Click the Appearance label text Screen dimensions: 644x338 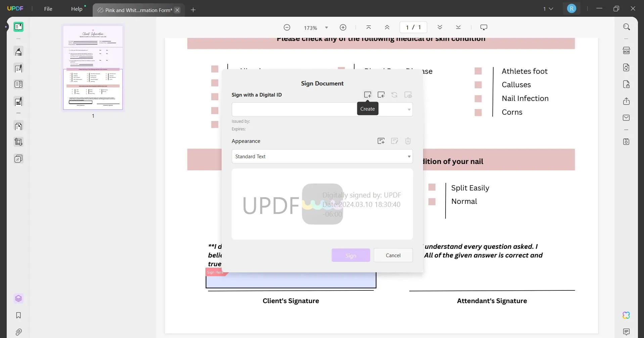coord(246,141)
